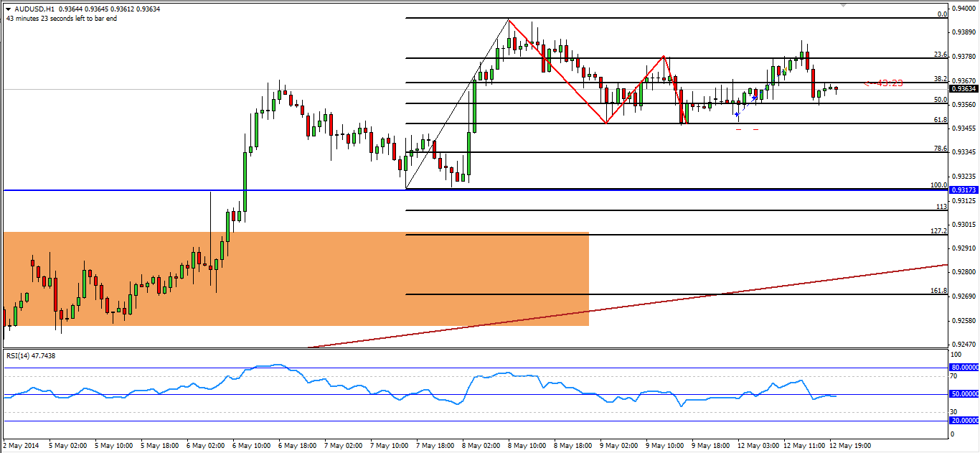
Task: Click the chart shift triangle marker at top
Action: [x=844, y=6]
